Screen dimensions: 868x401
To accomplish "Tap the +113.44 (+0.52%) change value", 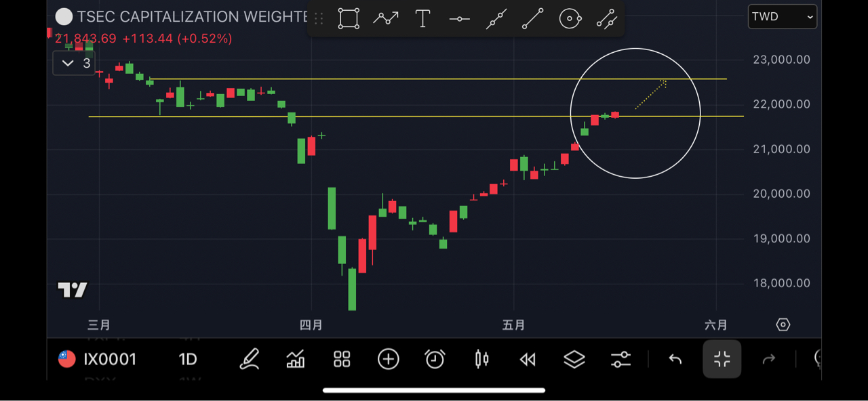I will click(x=177, y=39).
